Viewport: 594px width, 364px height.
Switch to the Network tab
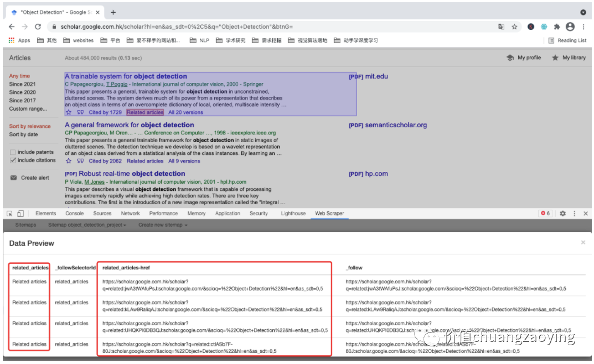tap(130, 214)
